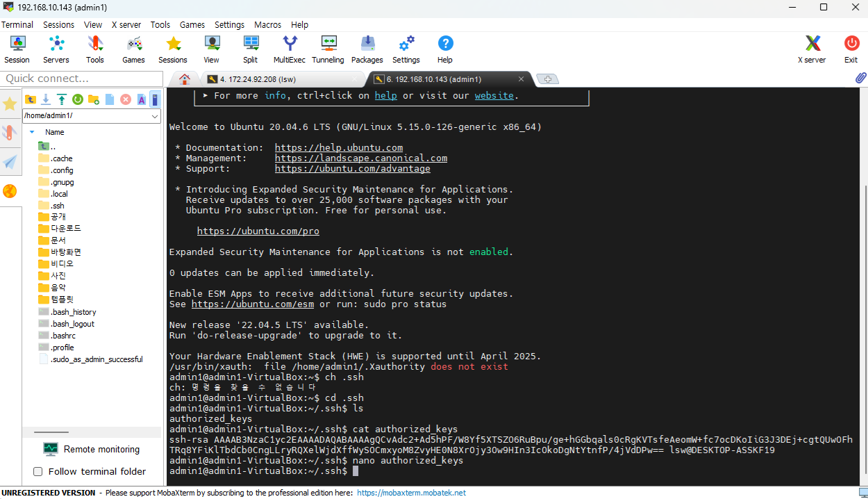The image size is (868, 499).
Task: Open the X server menu
Action: (126, 24)
